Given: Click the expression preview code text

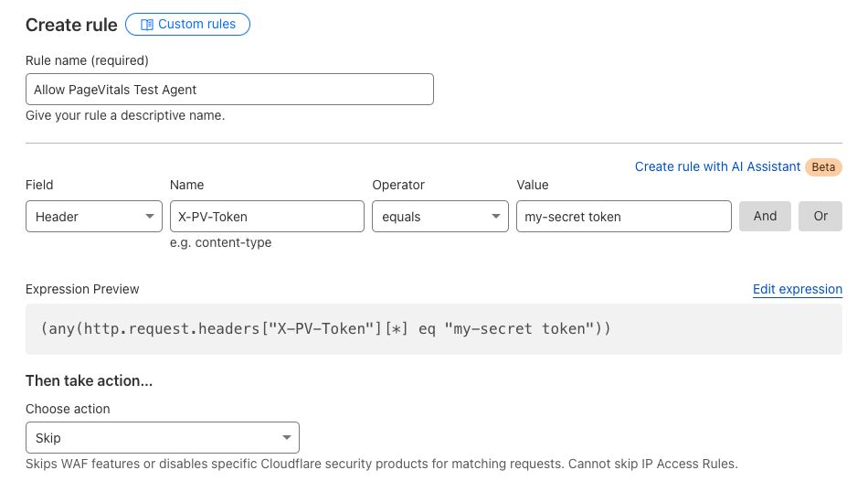Looking at the screenshot, I should pos(325,329).
